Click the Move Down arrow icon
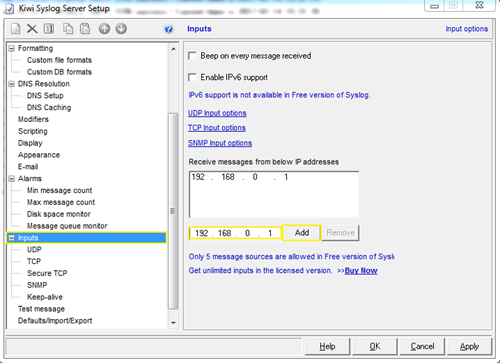 click(x=121, y=29)
